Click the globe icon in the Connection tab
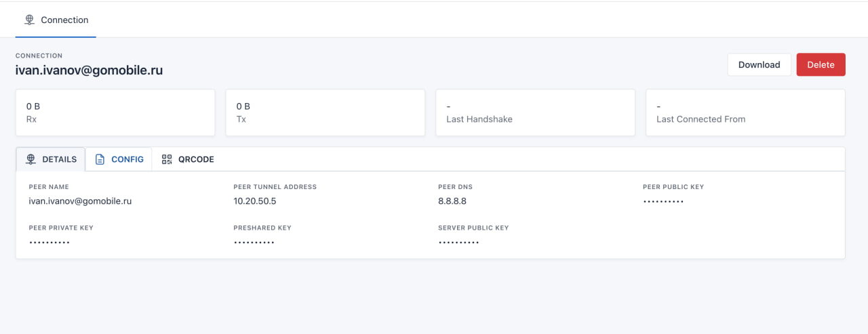 pos(29,20)
